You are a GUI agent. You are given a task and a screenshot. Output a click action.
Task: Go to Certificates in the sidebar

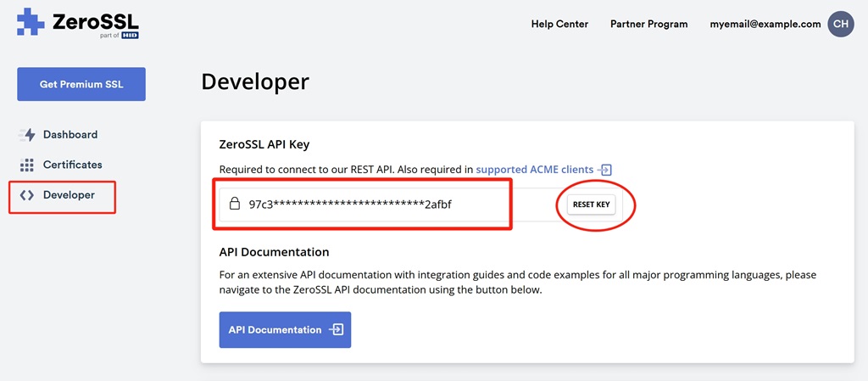(72, 165)
